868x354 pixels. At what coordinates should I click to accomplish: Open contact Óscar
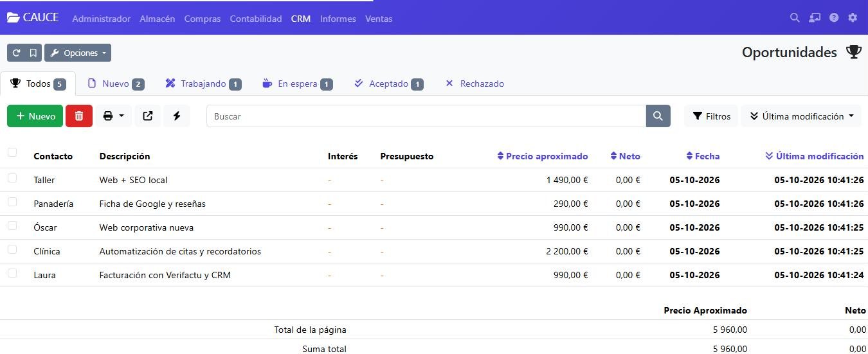[45, 227]
